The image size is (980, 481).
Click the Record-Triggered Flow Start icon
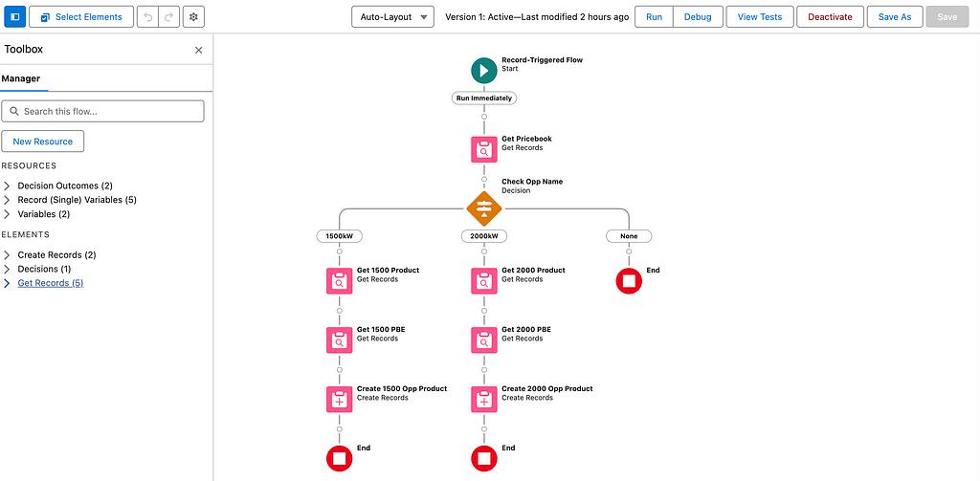[484, 70]
